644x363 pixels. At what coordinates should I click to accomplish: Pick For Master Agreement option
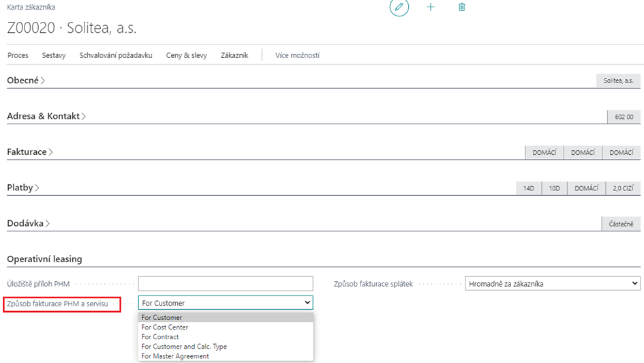pyautogui.click(x=175, y=356)
